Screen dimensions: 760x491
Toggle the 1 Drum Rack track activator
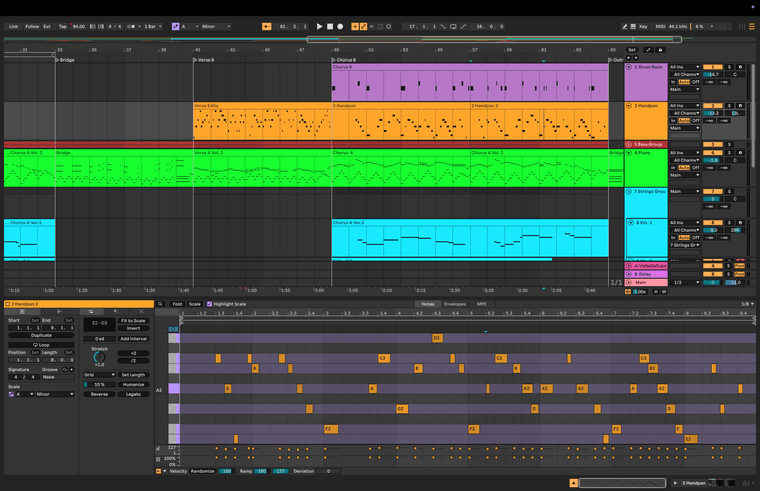point(712,67)
